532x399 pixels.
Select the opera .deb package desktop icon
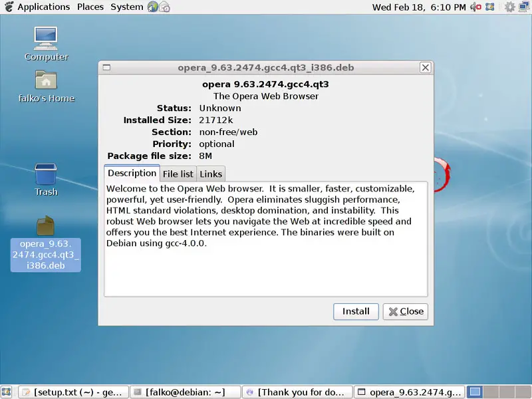coord(45,243)
